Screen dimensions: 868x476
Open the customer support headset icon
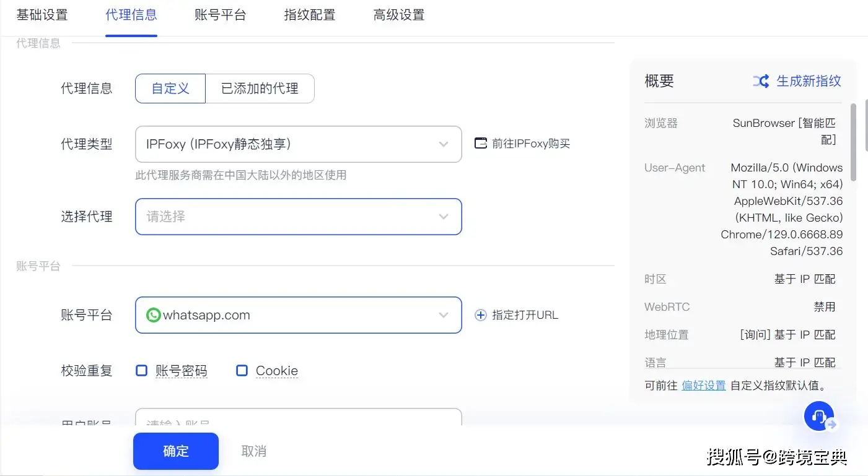tap(819, 417)
